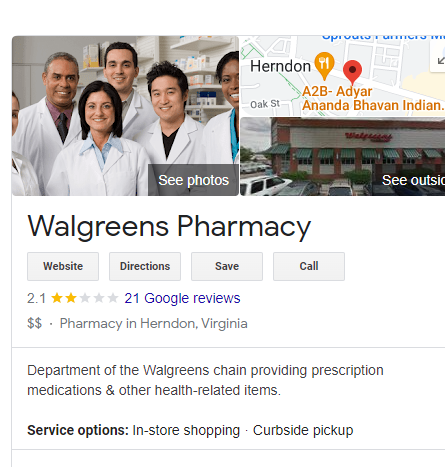Click the Sprouts Farmers Market label
Viewport: 445px width, 467px height.
383,38
